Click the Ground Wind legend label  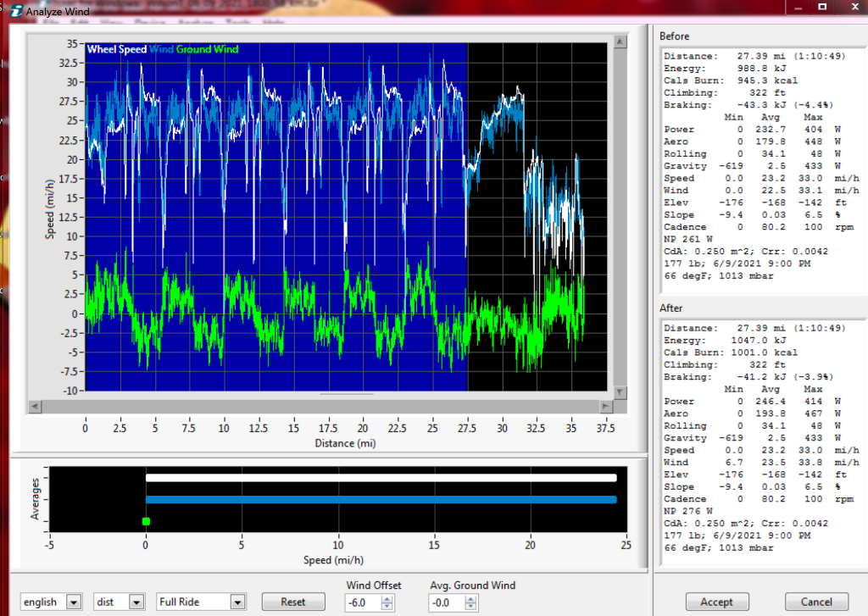(207, 49)
